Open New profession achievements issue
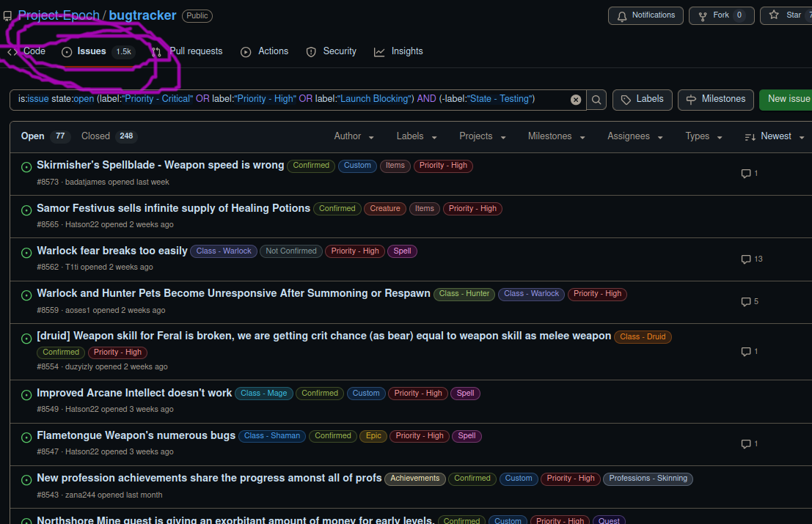Viewport: 812px width, 524px height. (209, 478)
